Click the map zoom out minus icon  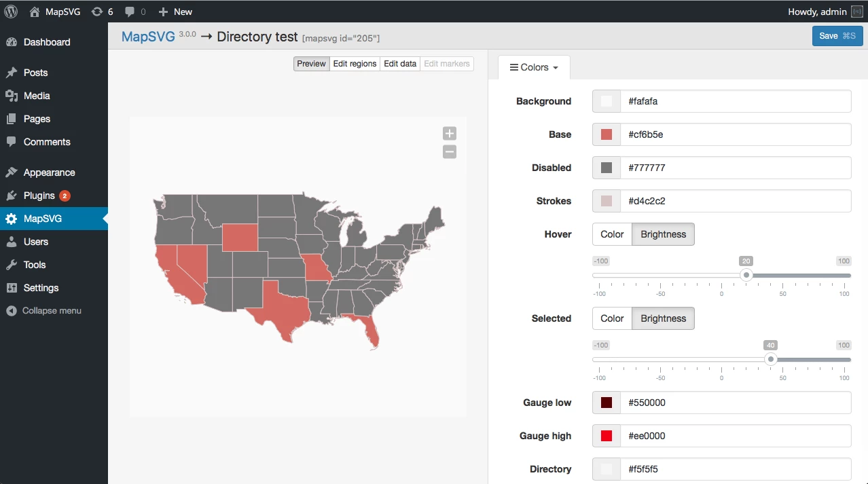point(449,152)
